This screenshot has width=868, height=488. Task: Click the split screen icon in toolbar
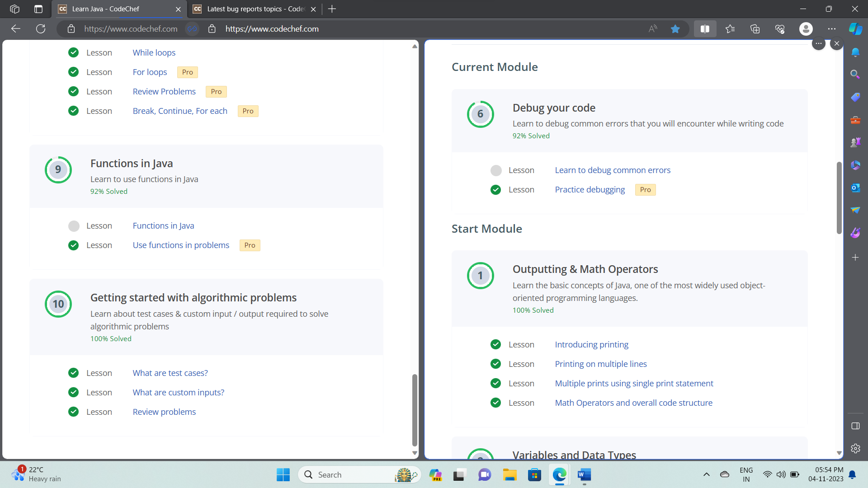(705, 29)
